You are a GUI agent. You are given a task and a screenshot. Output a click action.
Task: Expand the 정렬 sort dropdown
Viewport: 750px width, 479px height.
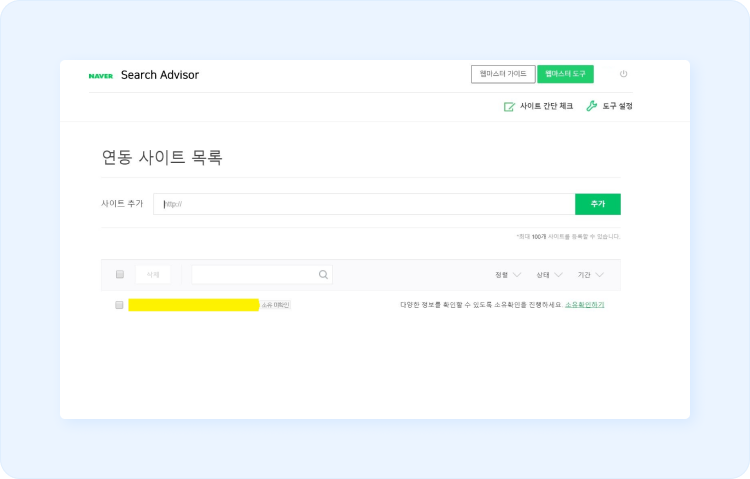point(508,274)
